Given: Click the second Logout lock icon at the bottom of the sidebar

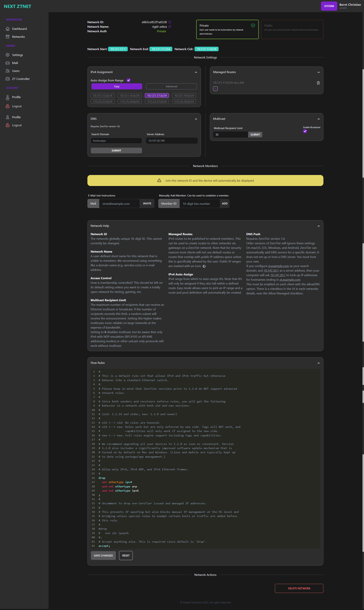Looking at the screenshot, I should [8, 125].
